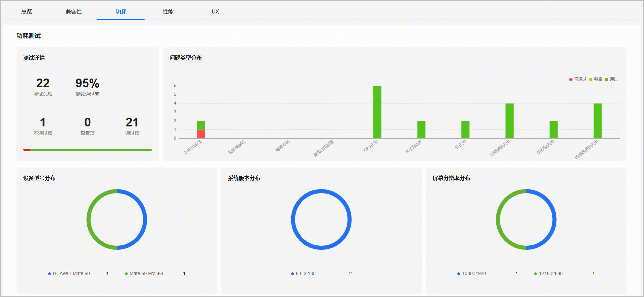Viewport: 644px width, 297px height.
Task: Toggle Mate 60 Pro 4G legend item
Action: point(144,273)
